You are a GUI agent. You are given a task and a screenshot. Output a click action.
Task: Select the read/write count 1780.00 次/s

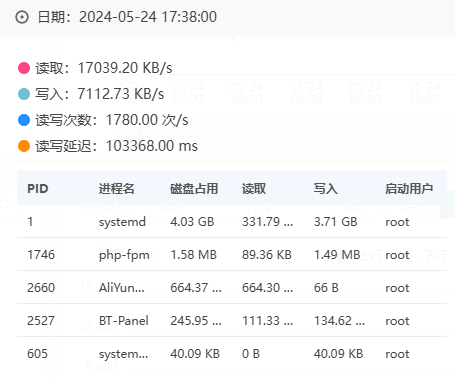click(147, 120)
